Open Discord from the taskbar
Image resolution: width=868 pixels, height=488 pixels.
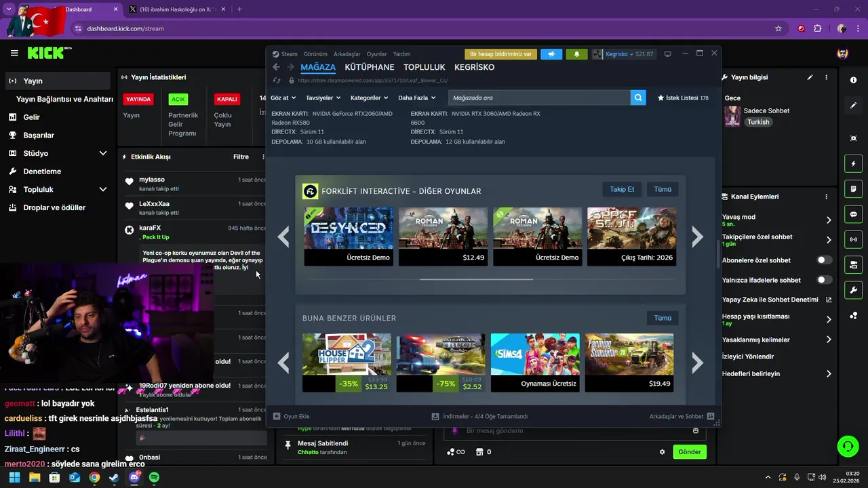click(134, 477)
